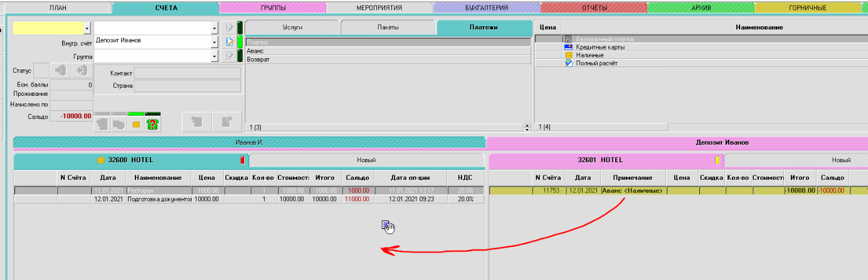The image size is (868, 280).
Task: Switch to the БУХГАЛТЕРИЯ tab
Action: [486, 8]
